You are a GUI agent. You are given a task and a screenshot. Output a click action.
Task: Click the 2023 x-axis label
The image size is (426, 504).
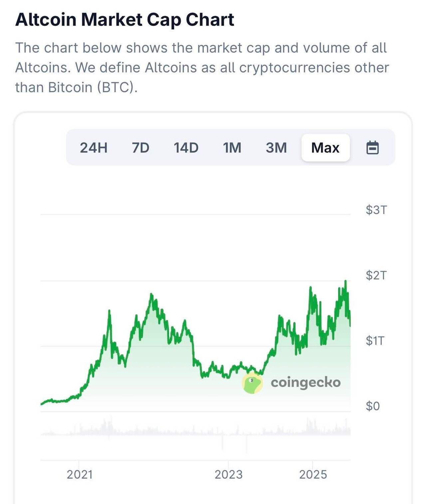(x=228, y=474)
